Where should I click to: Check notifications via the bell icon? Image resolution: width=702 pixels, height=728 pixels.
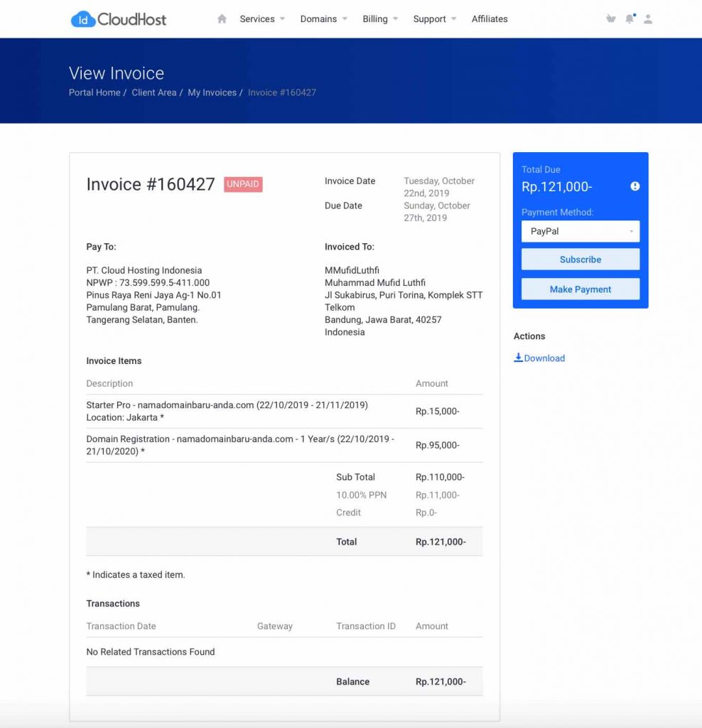click(x=630, y=19)
